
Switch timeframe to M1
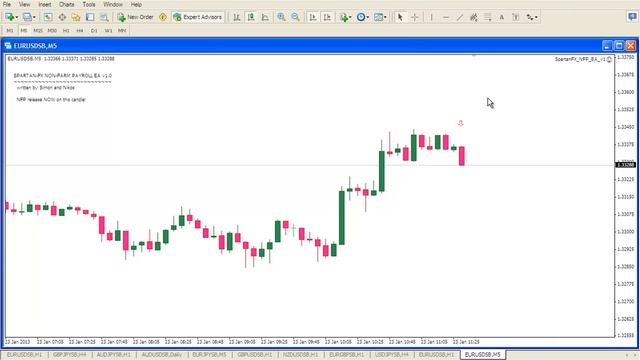(10, 31)
